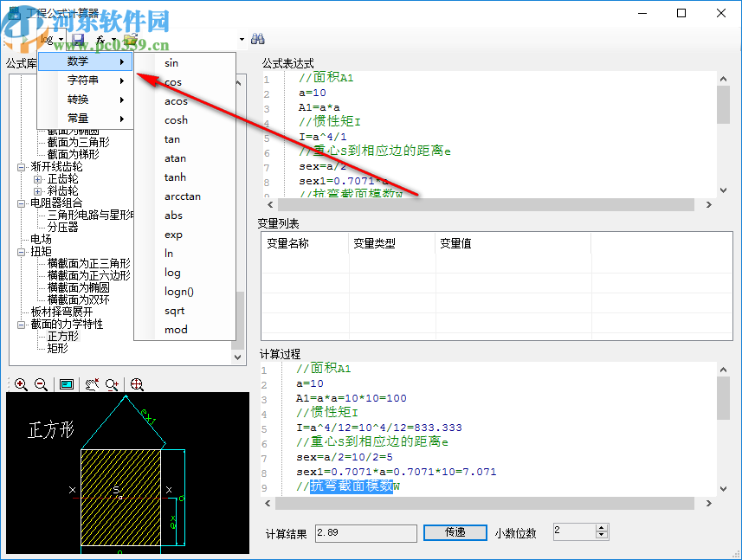Image resolution: width=742 pixels, height=560 pixels.
Task: Click the zoom extents crosshair icon
Action: [137, 384]
